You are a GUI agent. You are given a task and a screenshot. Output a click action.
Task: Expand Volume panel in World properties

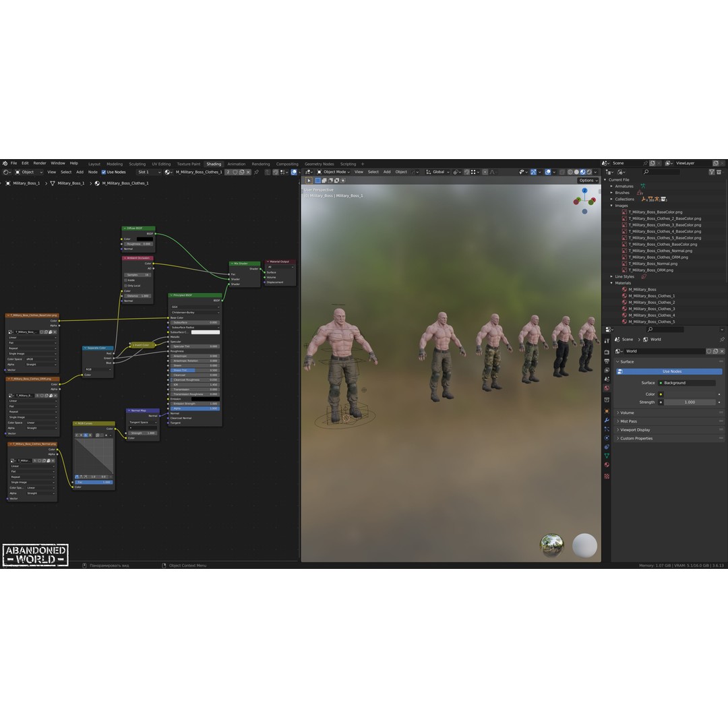click(669, 413)
